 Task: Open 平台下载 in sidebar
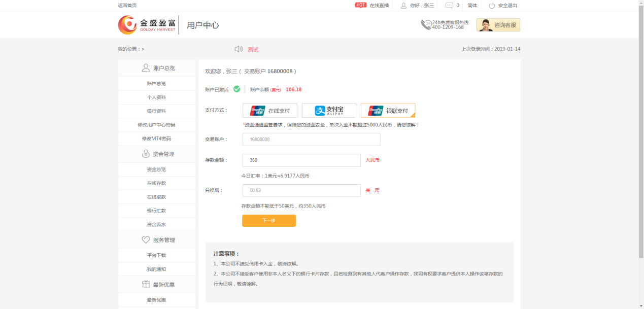pos(156,255)
